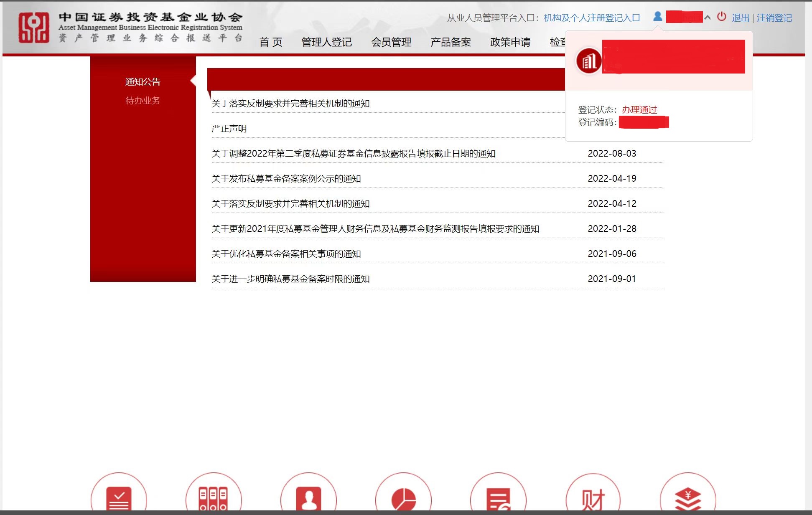Open the 会员管理 menu
812x515 pixels.
(391, 42)
